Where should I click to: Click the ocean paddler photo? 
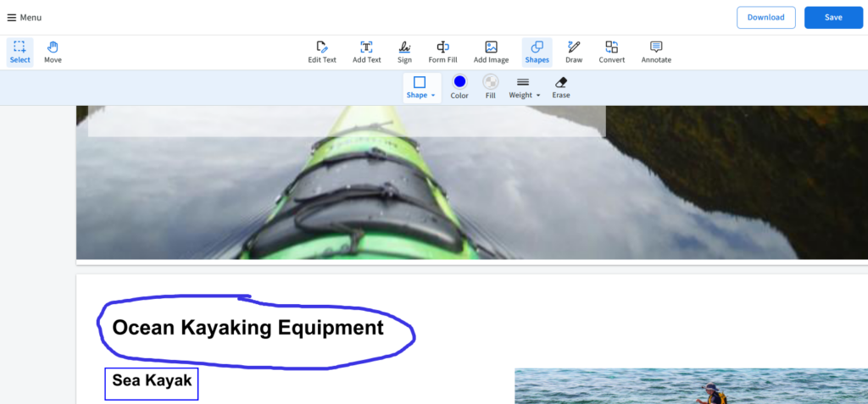tap(692, 386)
